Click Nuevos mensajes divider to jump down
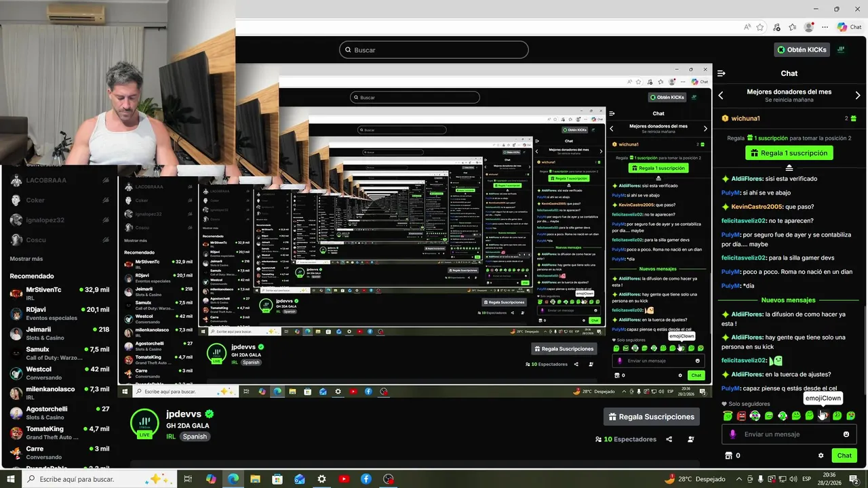 (788, 300)
